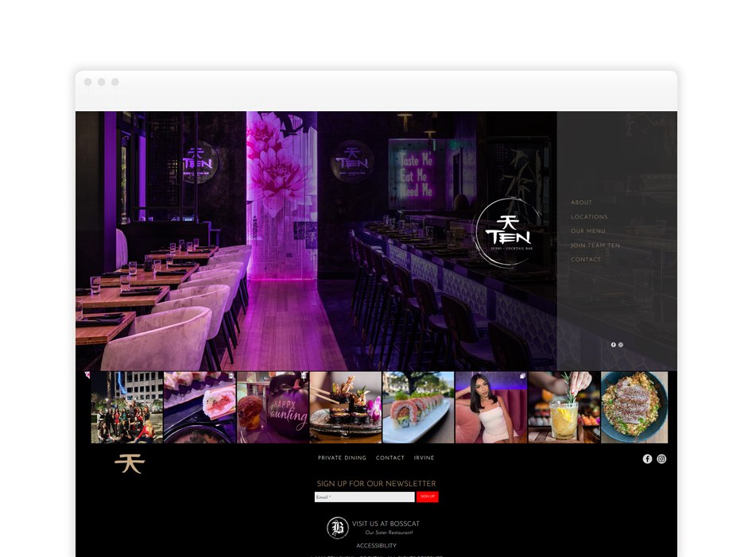Screen dimensions: 756x557
Task: Click the red Sign Up button
Action: [x=427, y=497]
